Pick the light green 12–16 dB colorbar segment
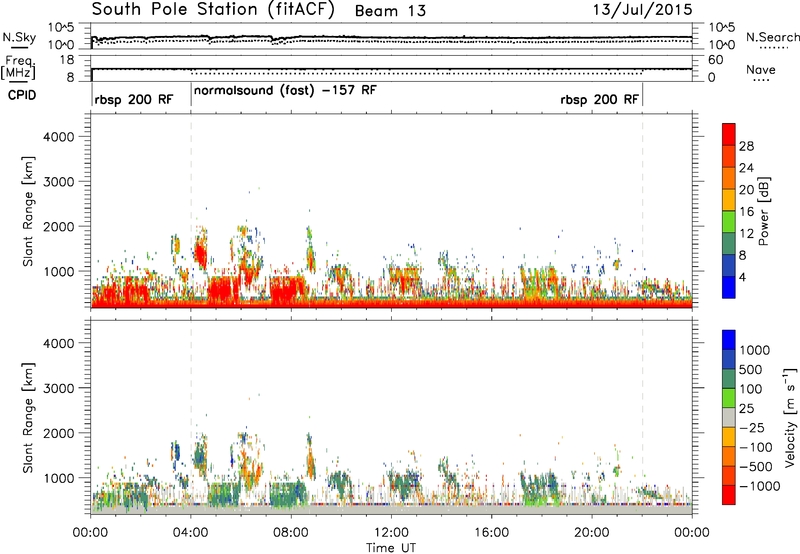Viewport: 800px width, 554px height. [729, 222]
